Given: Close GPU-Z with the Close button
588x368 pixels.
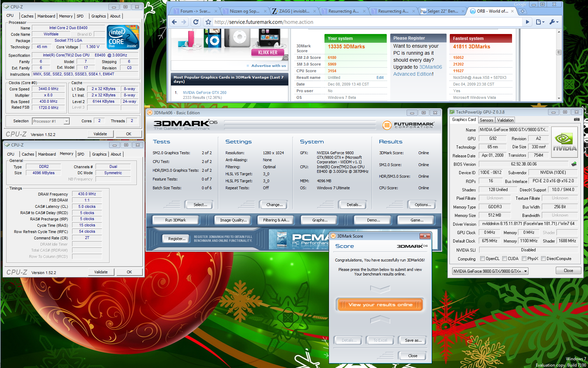Looking at the screenshot, I should pos(568,271).
